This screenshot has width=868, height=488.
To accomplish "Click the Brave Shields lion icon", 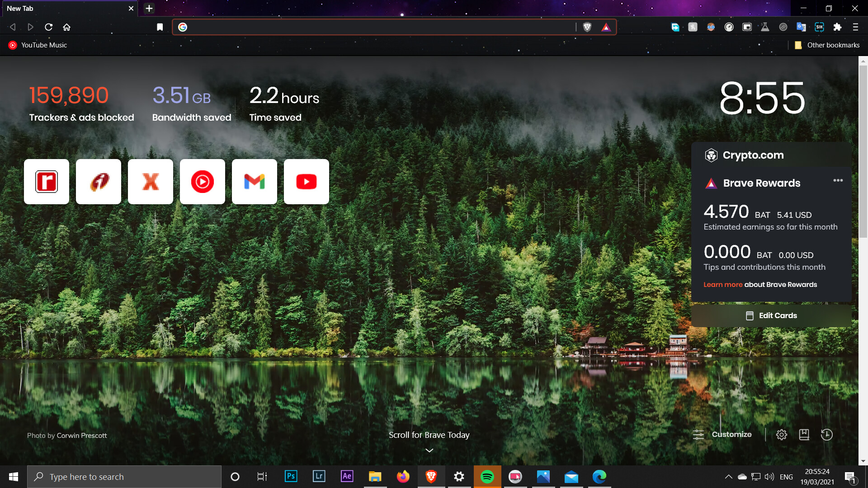I will tap(587, 27).
